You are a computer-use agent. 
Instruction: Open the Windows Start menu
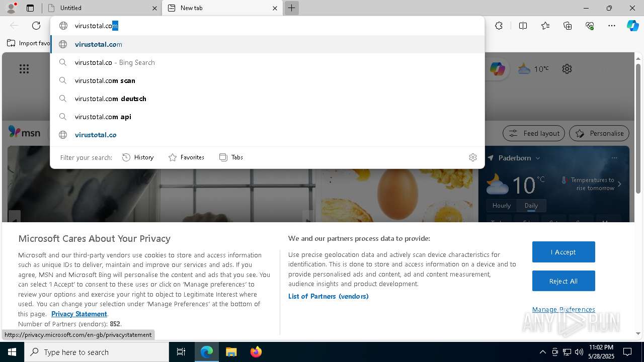pos(12,352)
